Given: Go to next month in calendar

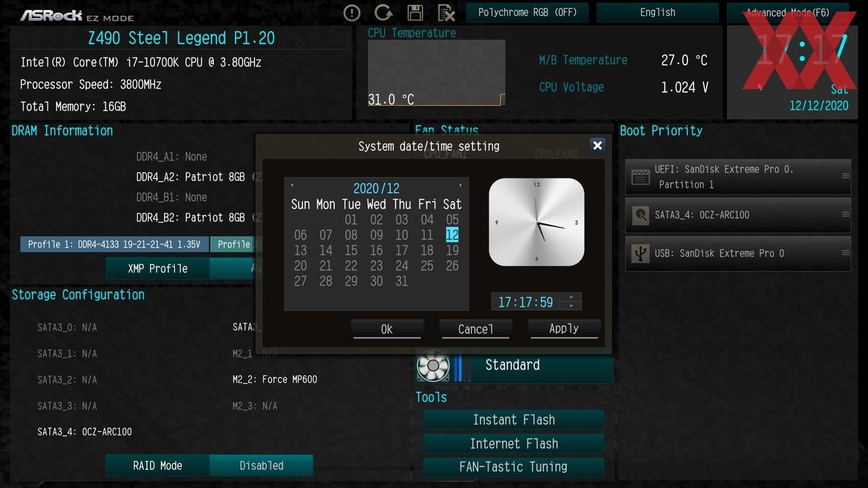Looking at the screenshot, I should (x=460, y=186).
